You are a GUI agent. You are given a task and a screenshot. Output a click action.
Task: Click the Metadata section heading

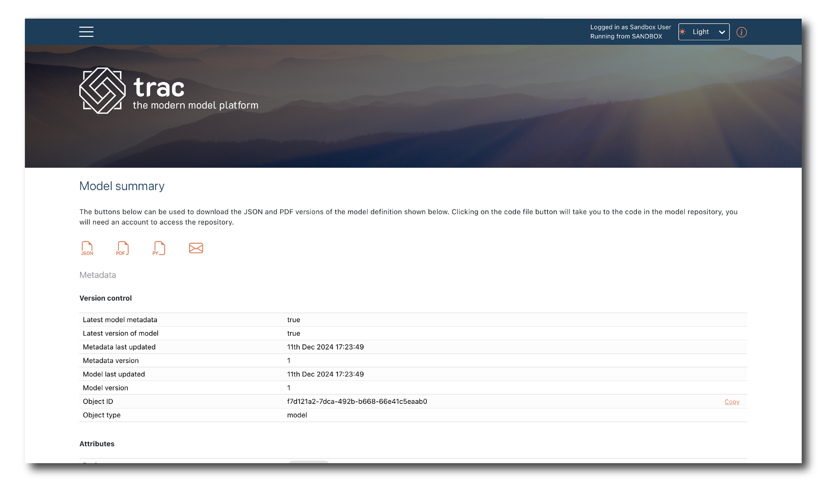coord(98,275)
